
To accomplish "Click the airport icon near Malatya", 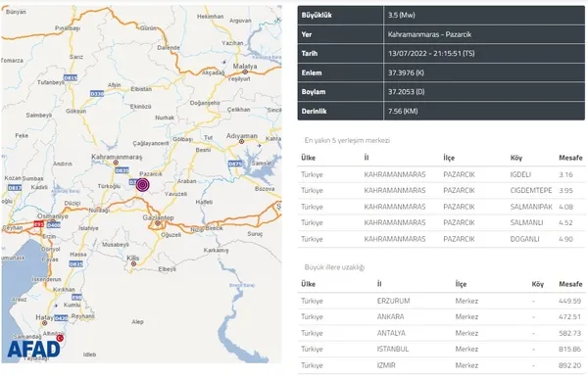I will pyautogui.click(x=223, y=63).
